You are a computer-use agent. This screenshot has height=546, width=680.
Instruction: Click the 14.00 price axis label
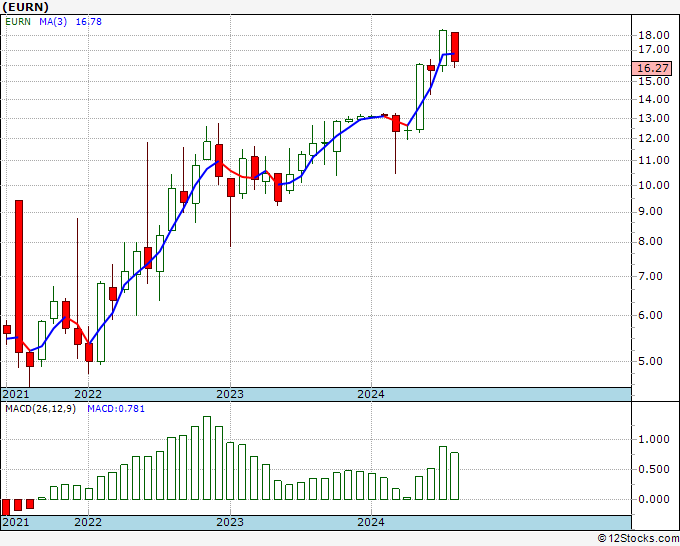point(654,99)
